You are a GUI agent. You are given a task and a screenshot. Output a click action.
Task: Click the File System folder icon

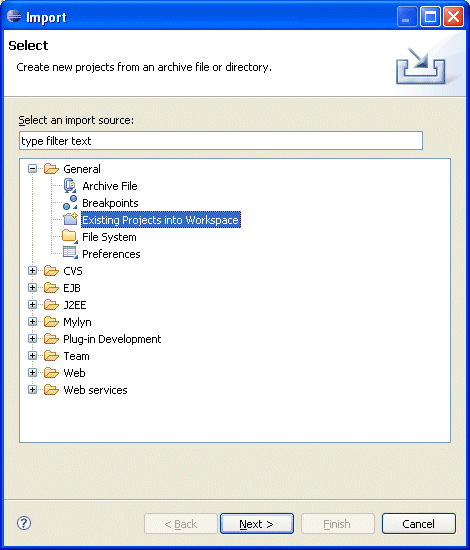[x=70, y=236]
